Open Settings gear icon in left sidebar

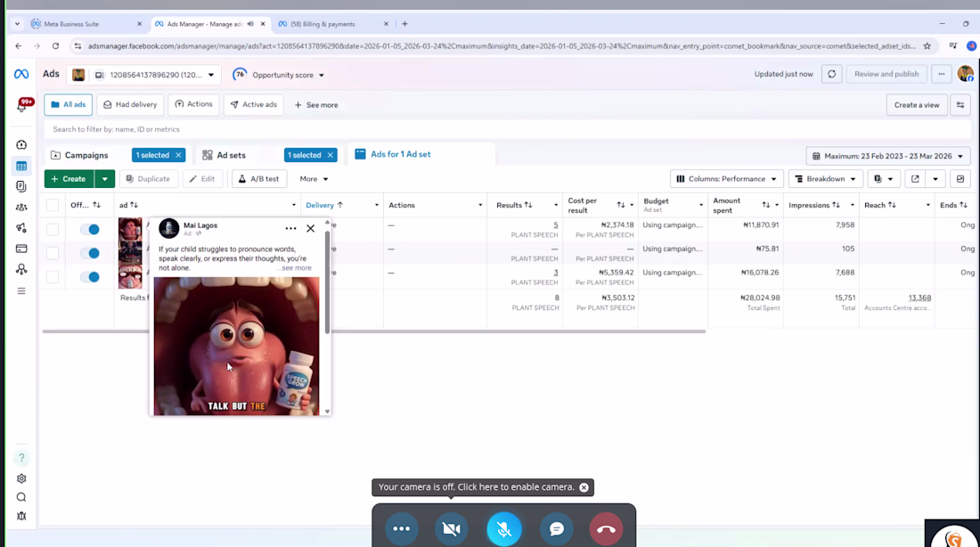(21, 479)
